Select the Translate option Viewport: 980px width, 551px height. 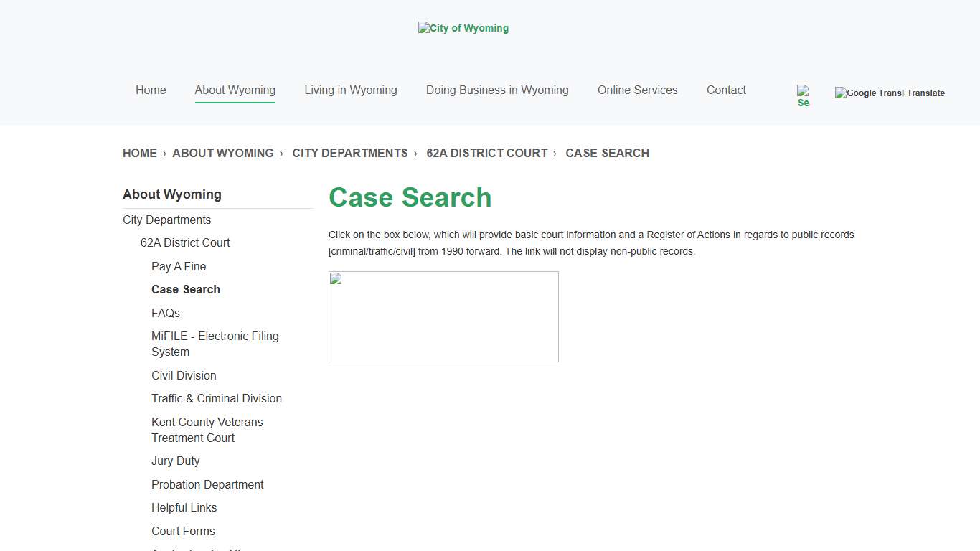pos(926,93)
